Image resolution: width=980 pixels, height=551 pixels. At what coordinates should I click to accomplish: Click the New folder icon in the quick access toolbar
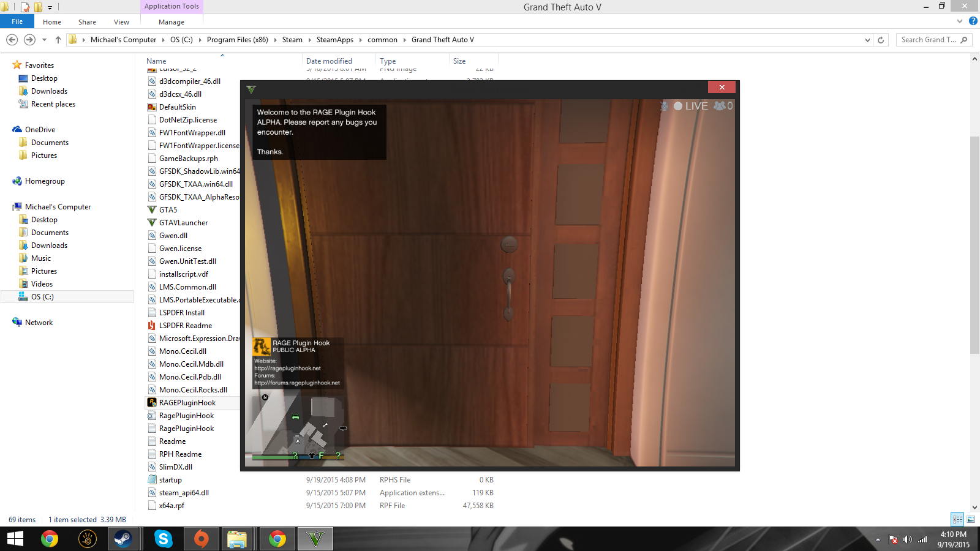38,7
